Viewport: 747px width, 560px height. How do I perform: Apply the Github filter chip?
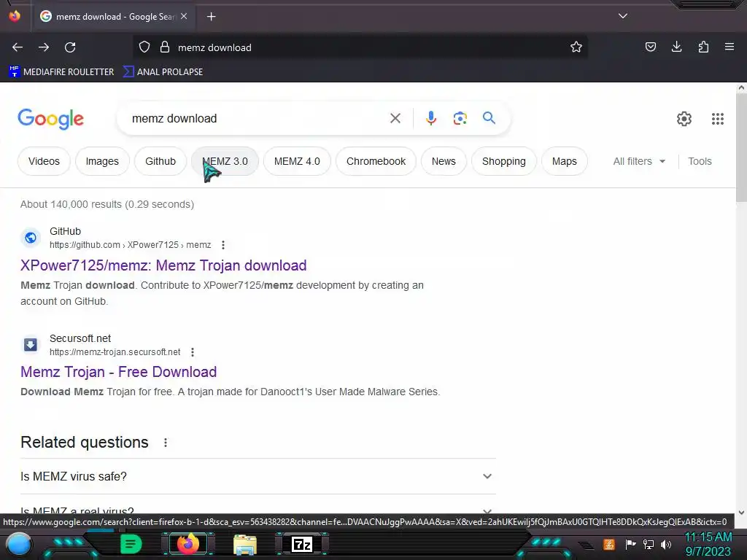(x=160, y=161)
